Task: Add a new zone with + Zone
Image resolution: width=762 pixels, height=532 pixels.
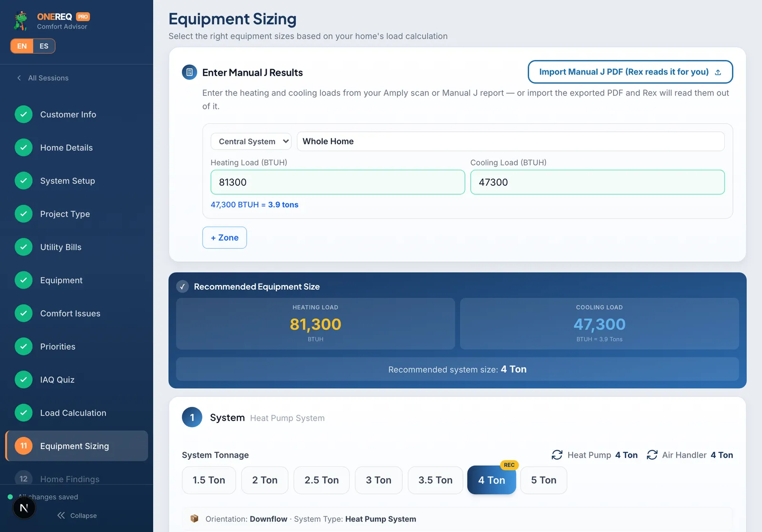Action: pos(225,237)
